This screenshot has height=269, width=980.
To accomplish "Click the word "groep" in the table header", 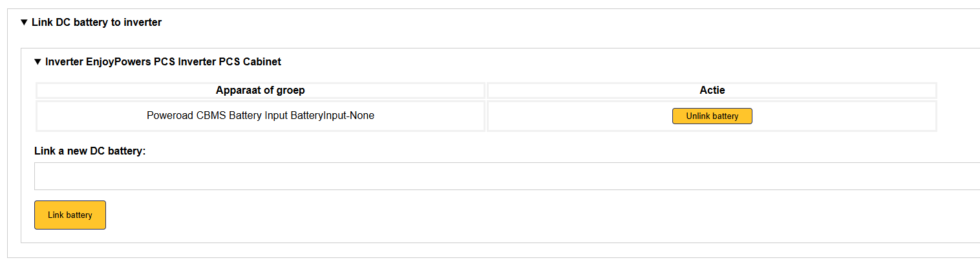I will (289, 91).
